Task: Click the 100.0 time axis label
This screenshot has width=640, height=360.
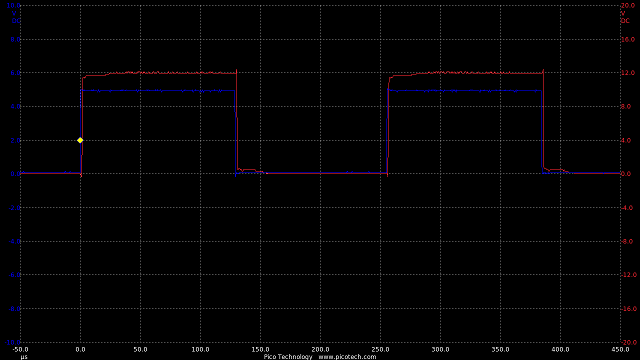Action: point(200,350)
